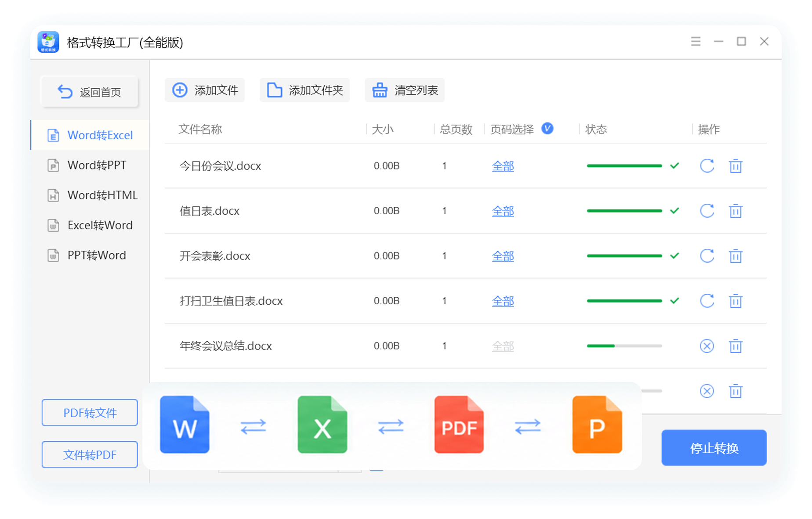Click the 格式转换工厂 app logo
The height and width of the screenshot is (519, 812).
[48, 42]
